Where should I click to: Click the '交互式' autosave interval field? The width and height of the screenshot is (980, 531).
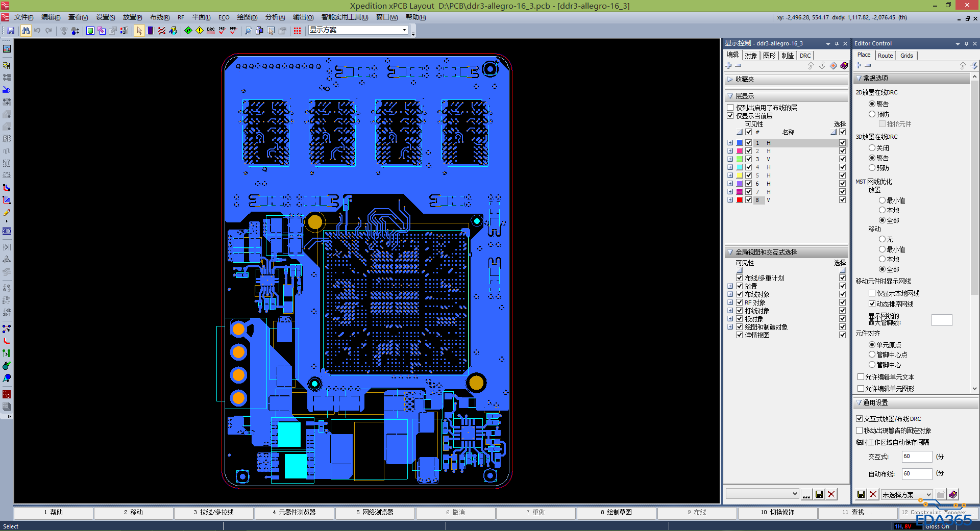(x=917, y=457)
